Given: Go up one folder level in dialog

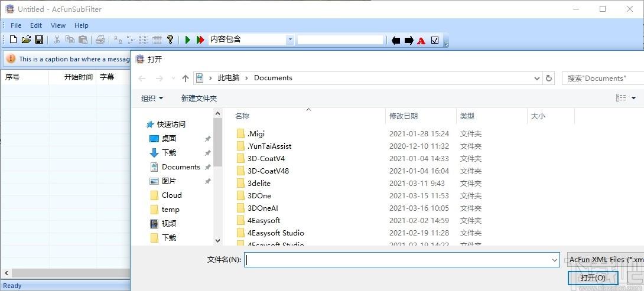Looking at the screenshot, I should pyautogui.click(x=186, y=78).
